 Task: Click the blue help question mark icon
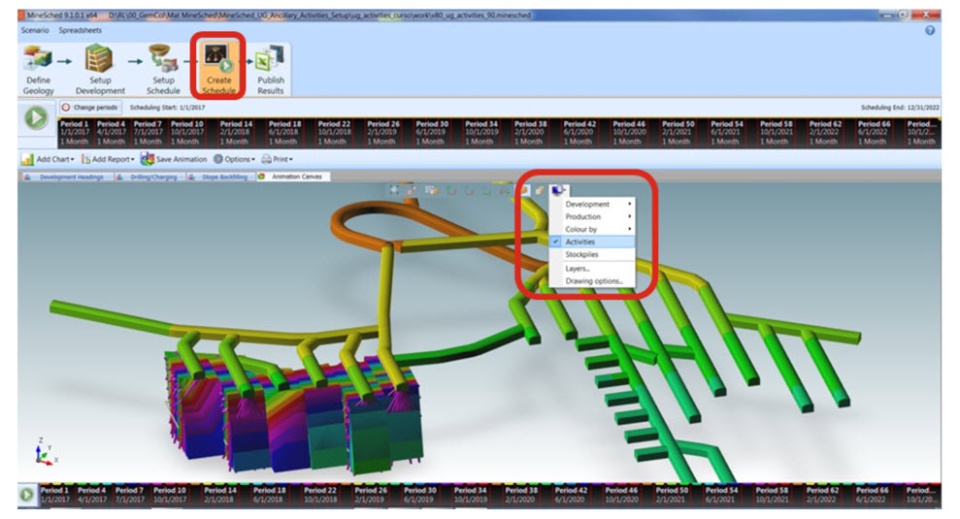(x=930, y=31)
